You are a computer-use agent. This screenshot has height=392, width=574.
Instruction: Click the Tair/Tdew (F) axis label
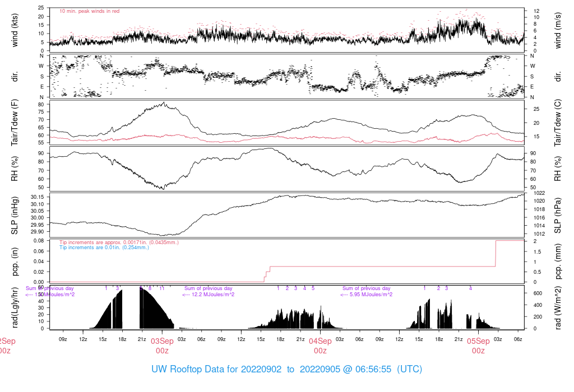[15, 123]
